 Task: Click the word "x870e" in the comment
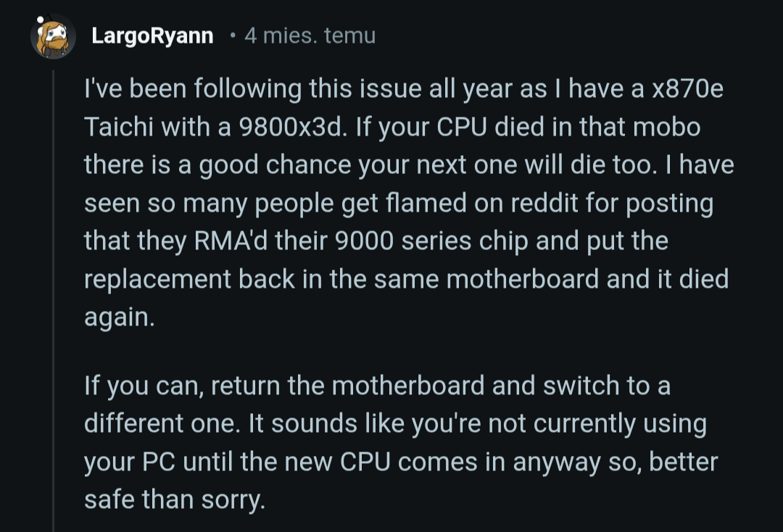(687, 90)
